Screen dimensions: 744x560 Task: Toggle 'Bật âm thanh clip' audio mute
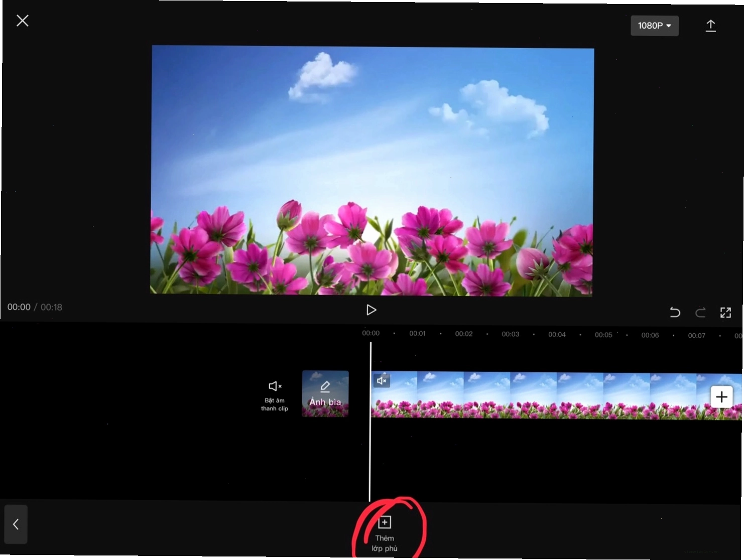click(275, 395)
